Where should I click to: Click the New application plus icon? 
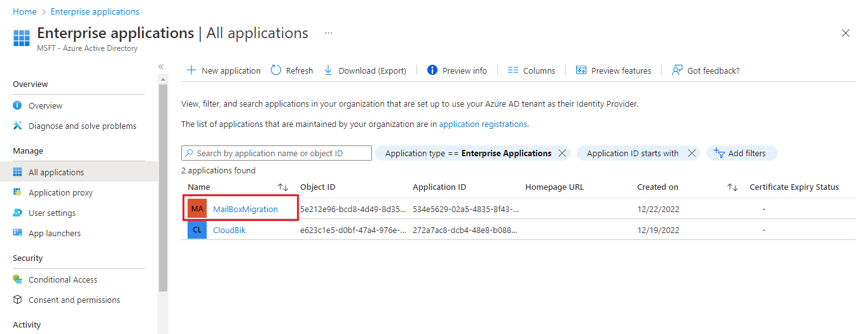(191, 70)
